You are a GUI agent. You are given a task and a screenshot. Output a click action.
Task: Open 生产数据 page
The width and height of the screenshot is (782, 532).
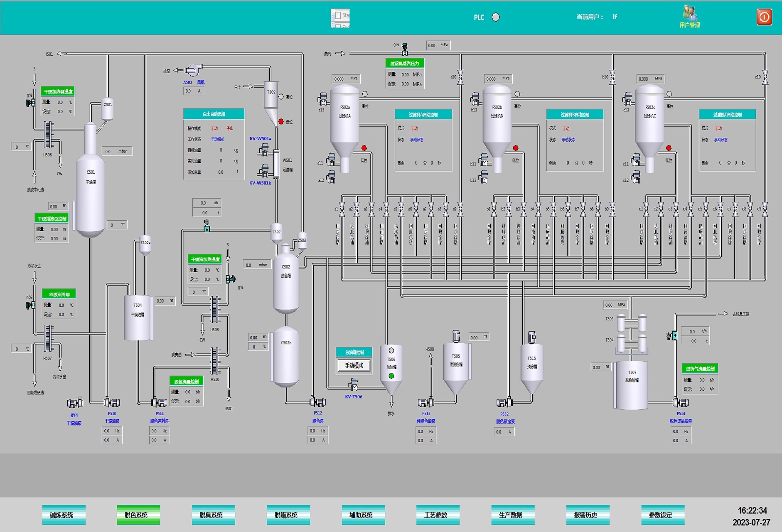tap(513, 515)
